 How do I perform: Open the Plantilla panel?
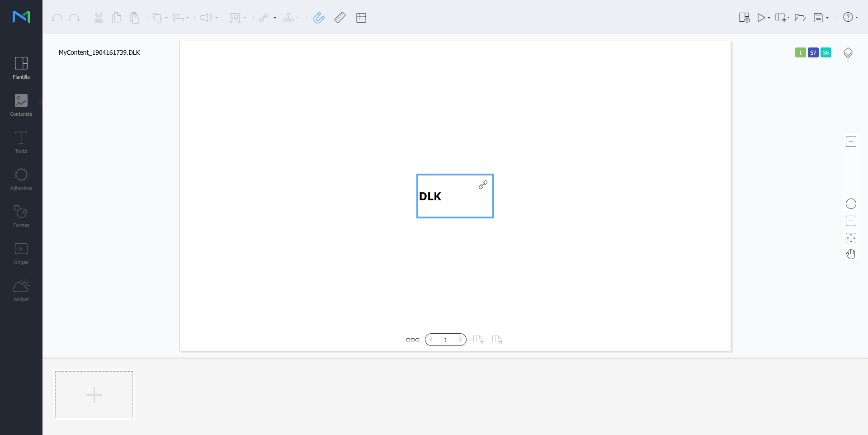[x=21, y=68]
